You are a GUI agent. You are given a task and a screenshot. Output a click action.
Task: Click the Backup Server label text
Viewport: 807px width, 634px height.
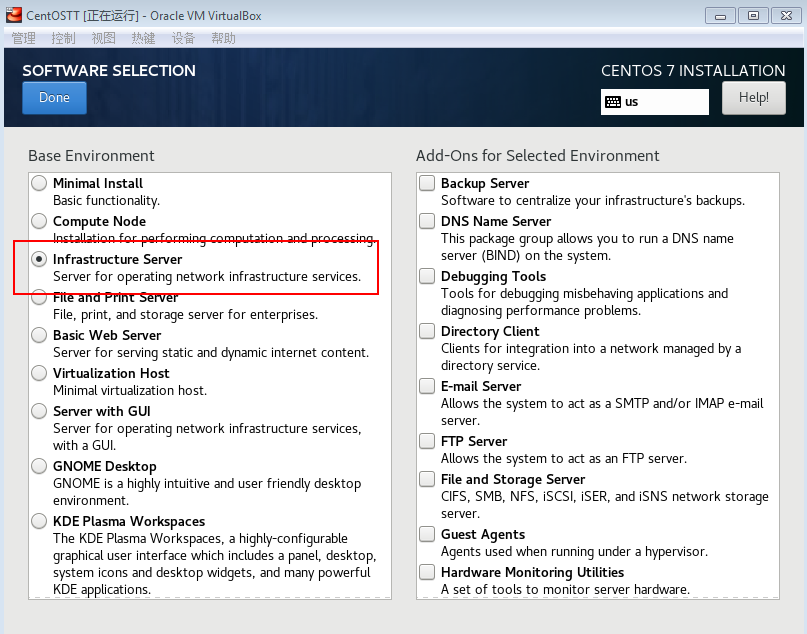point(485,183)
